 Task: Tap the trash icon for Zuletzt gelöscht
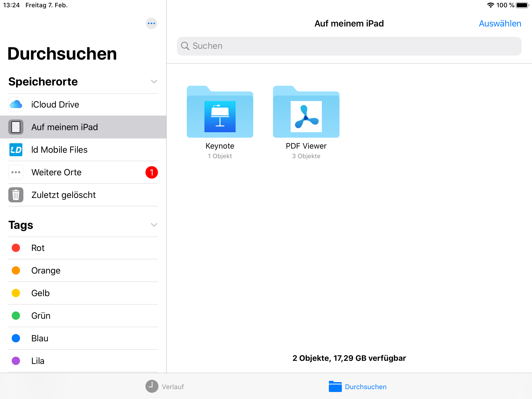(16, 195)
